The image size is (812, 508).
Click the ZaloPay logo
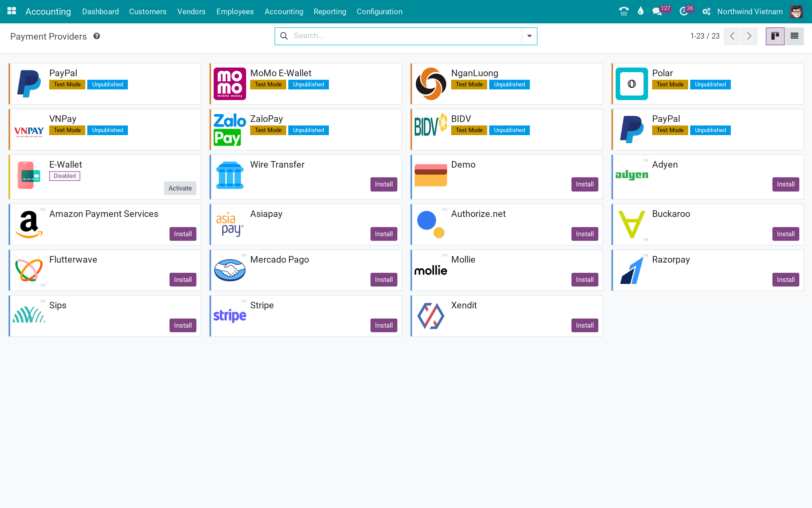pyautogui.click(x=230, y=129)
